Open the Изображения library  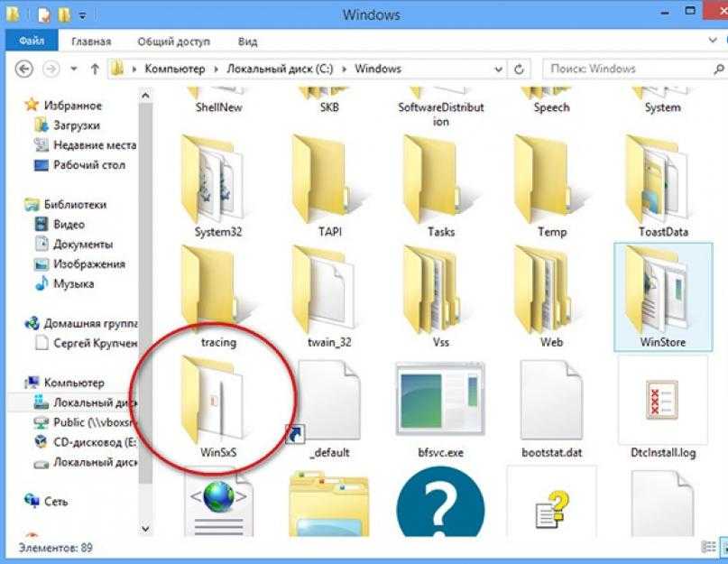pos(89,264)
